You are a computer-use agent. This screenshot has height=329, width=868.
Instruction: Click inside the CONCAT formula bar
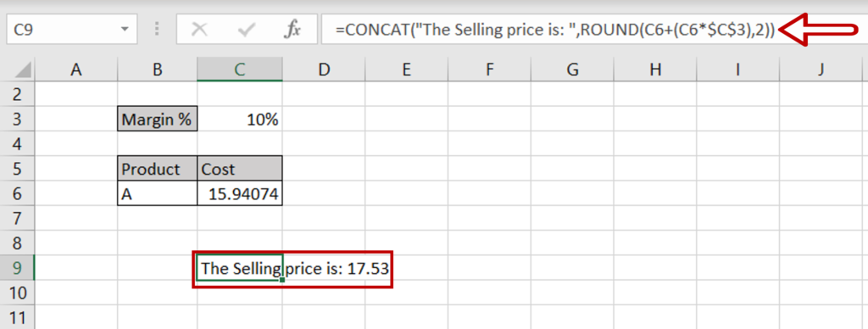594,30
